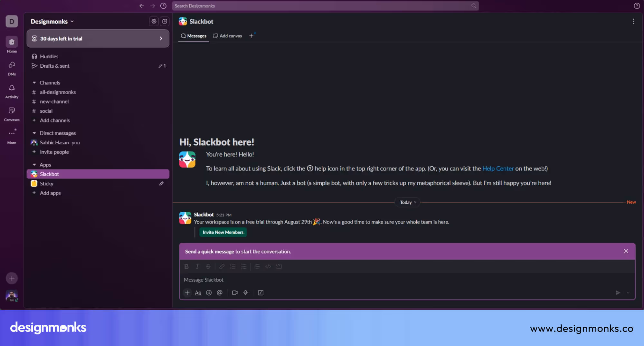Viewport: 644px width, 346px height.
Task: Toggle strikethrough formatting
Action: (208, 266)
